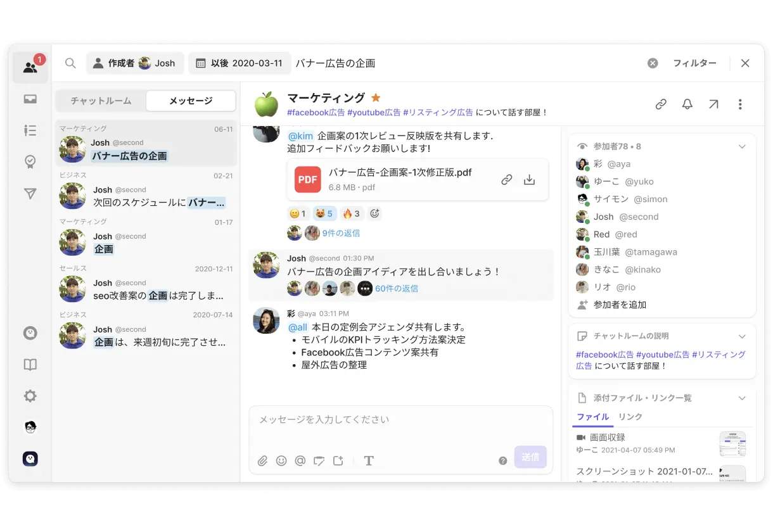Toggle the orange star favorite on マーケティング
The height and width of the screenshot is (532, 773).
[x=376, y=98]
